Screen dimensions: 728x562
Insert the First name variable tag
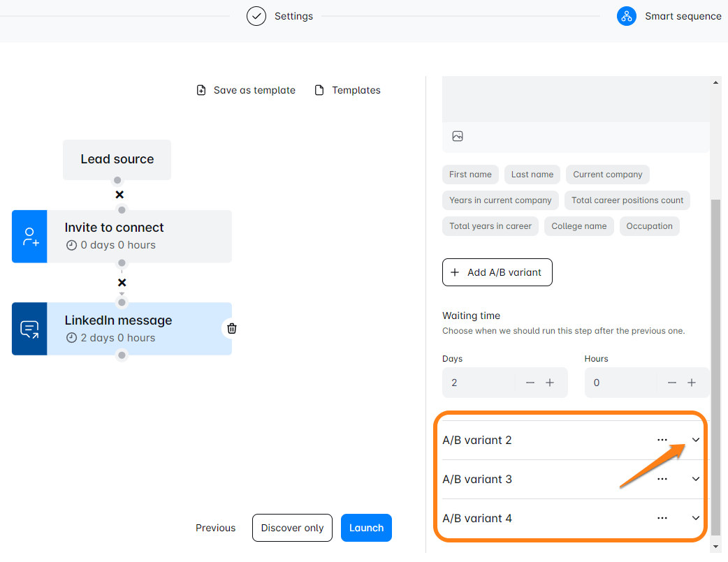coord(470,175)
